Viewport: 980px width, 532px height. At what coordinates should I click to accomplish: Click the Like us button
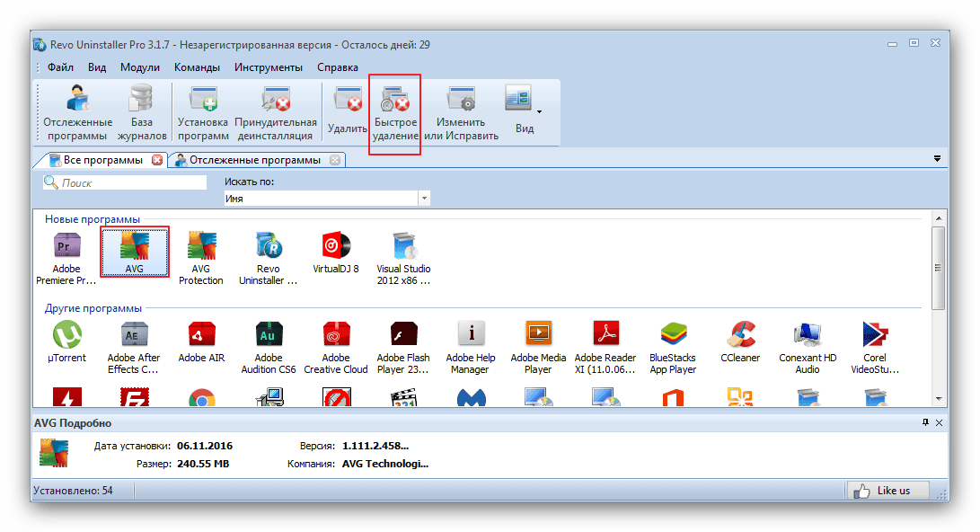(887, 491)
